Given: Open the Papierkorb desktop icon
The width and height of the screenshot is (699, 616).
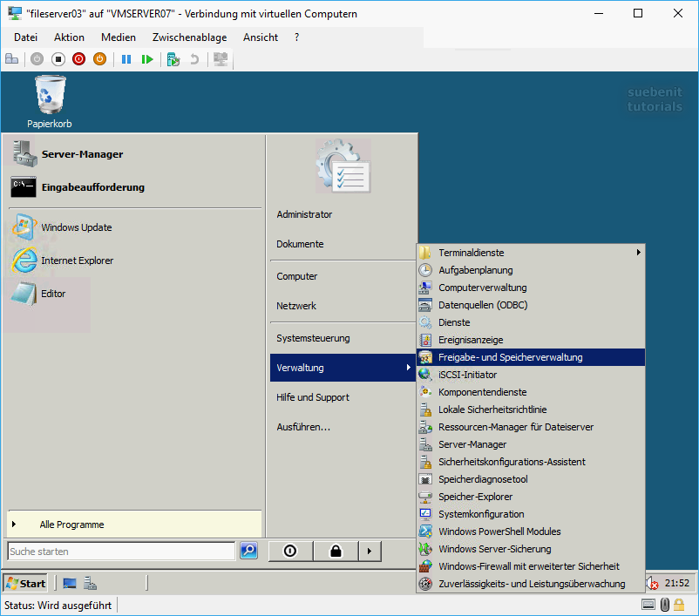Looking at the screenshot, I should click(50, 102).
